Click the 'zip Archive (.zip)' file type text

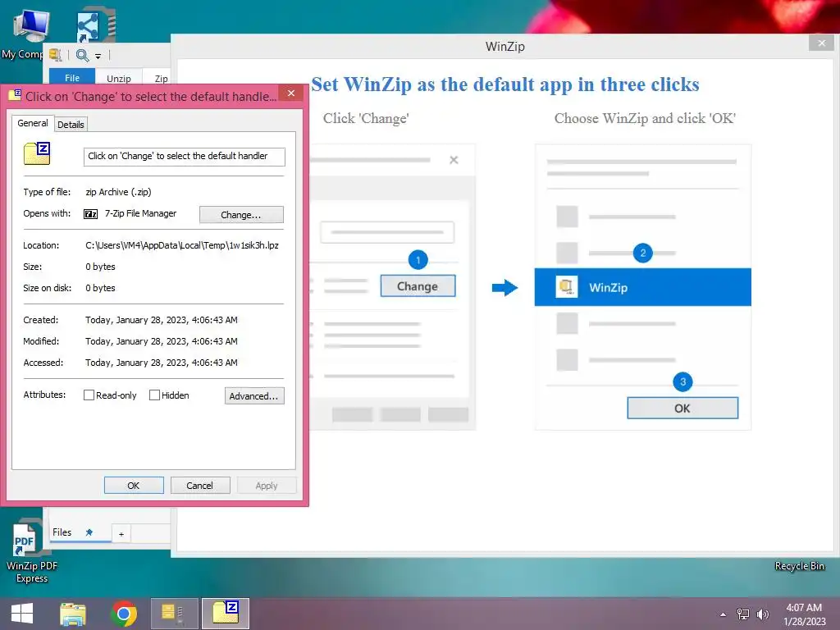[118, 192]
